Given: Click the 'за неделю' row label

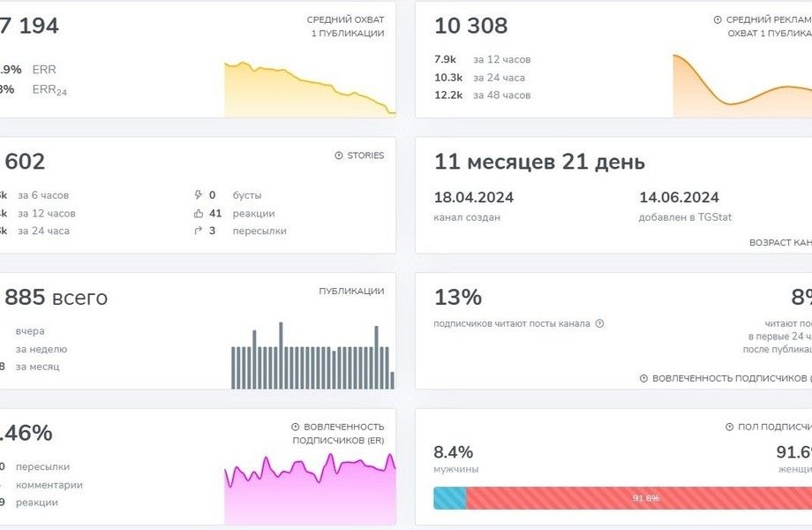Looking at the screenshot, I should pyautogui.click(x=41, y=349).
